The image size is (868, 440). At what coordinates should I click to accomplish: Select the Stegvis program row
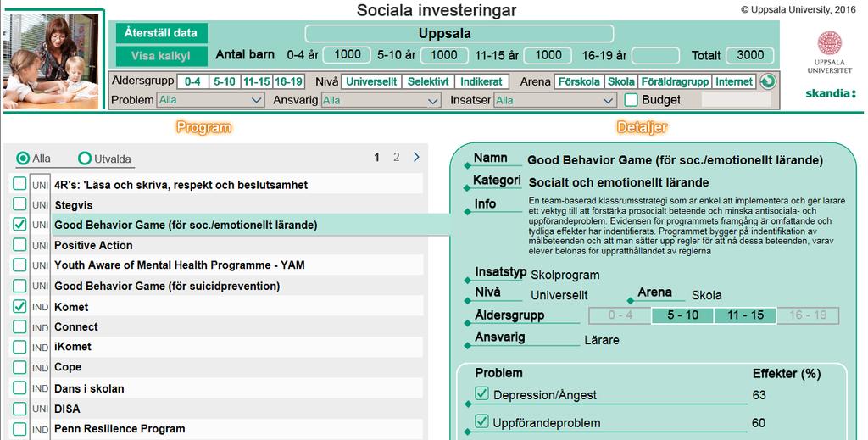[x=238, y=205]
